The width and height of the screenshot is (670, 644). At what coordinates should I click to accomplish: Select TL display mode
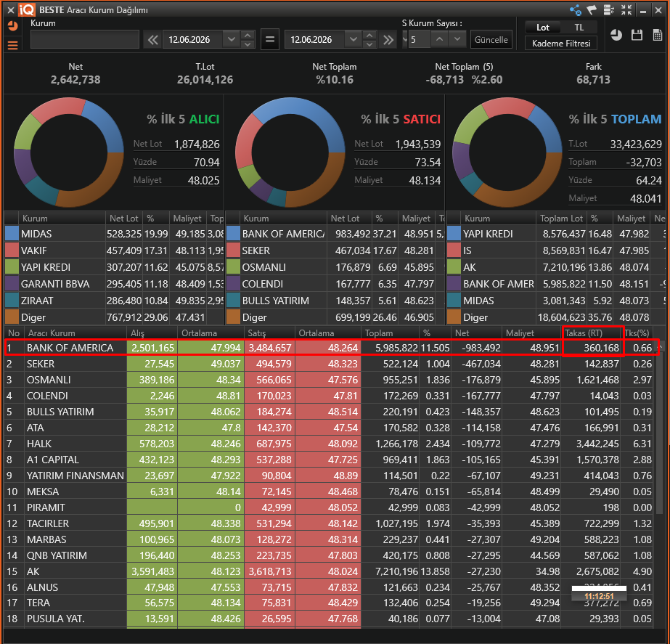coord(579,28)
